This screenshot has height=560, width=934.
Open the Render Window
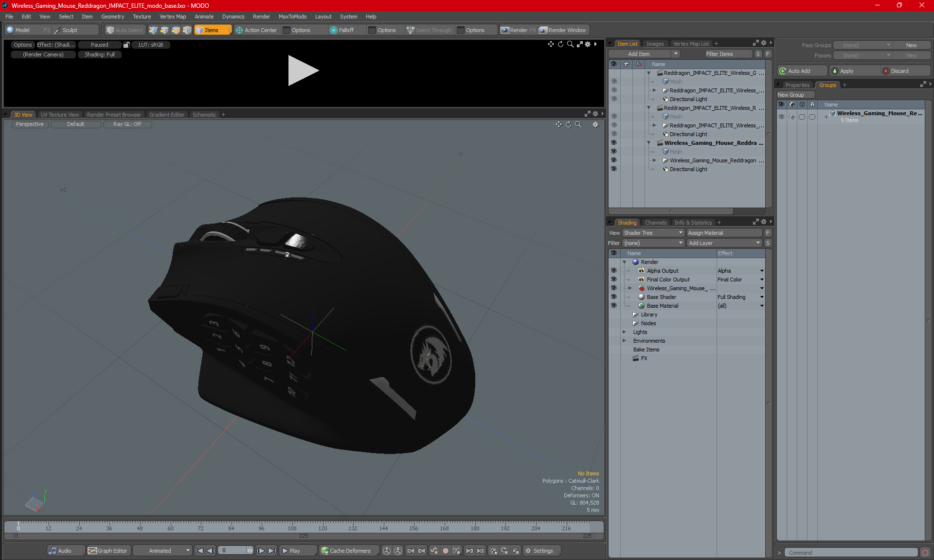(563, 30)
